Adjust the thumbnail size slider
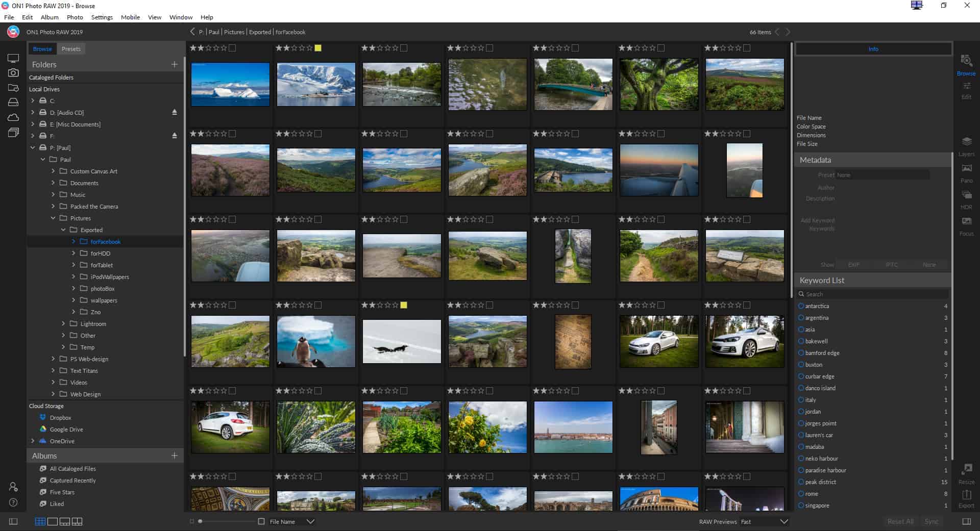980x531 pixels. pos(201,521)
